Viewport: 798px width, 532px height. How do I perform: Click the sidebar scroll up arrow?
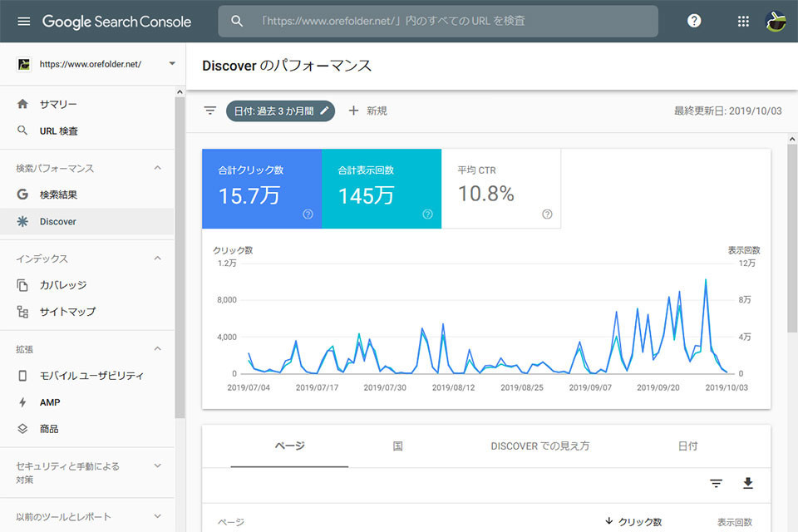(180, 91)
